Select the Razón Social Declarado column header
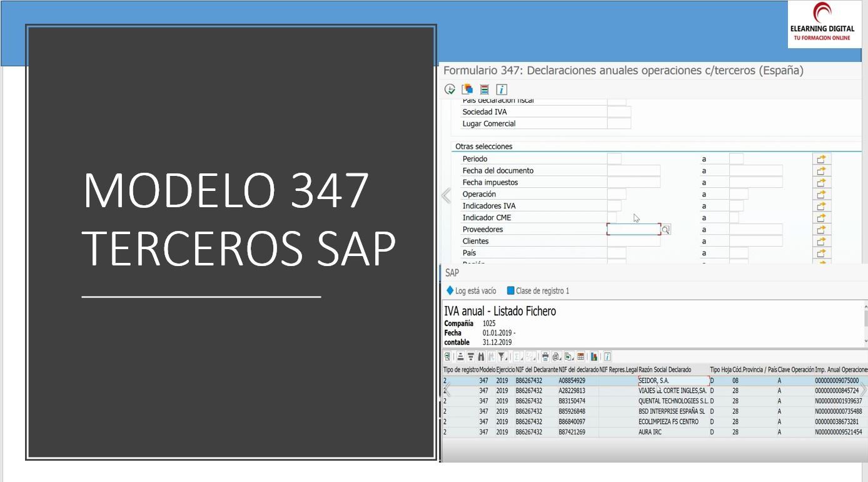 coord(674,370)
